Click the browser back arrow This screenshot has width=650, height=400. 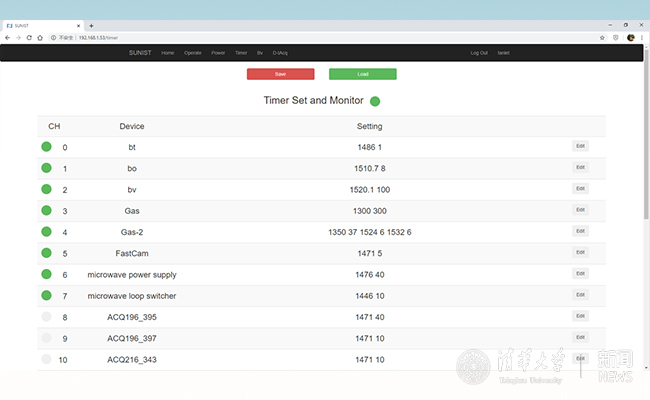click(x=7, y=37)
